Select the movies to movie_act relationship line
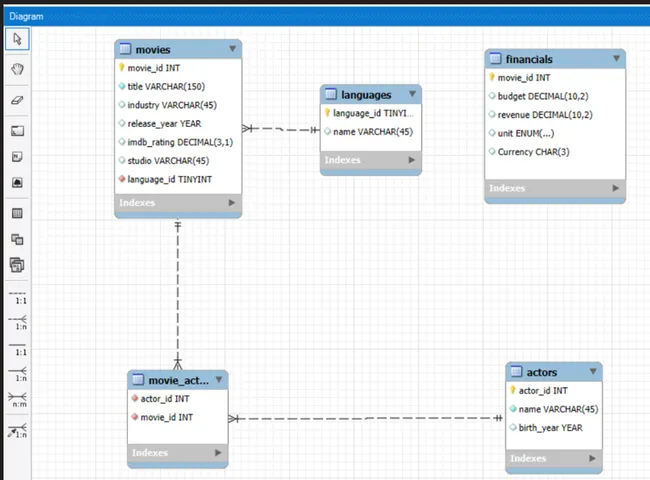Image resolution: width=650 pixels, height=480 pixels. (178, 294)
